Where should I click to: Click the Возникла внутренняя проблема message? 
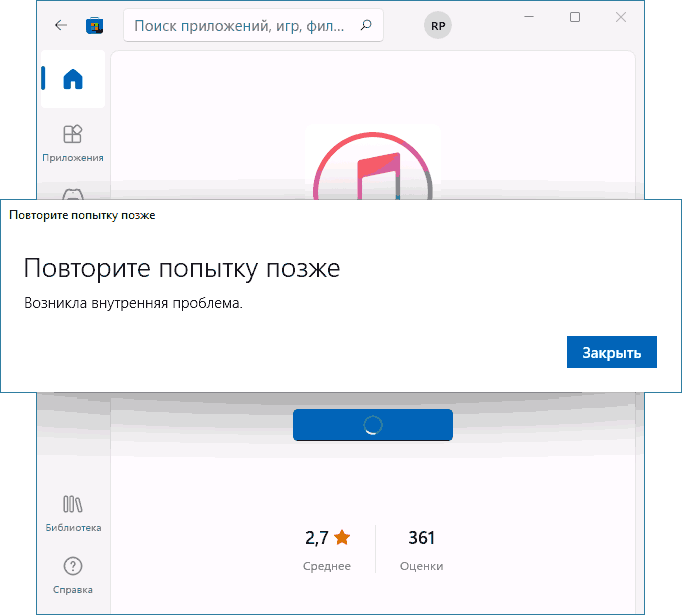pos(133,303)
